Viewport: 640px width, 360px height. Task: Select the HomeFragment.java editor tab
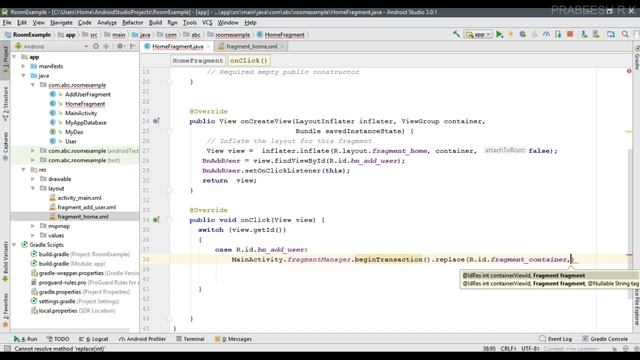(178, 47)
